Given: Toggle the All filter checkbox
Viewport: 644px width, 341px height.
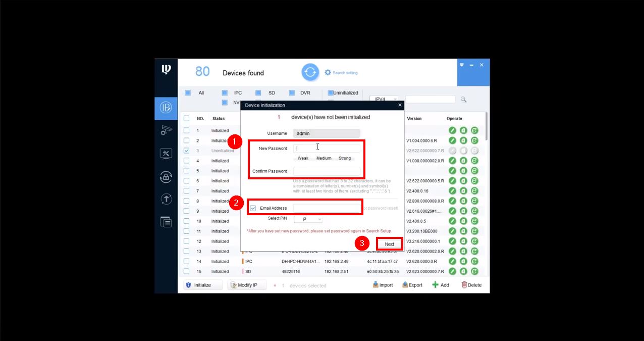Looking at the screenshot, I should (188, 93).
